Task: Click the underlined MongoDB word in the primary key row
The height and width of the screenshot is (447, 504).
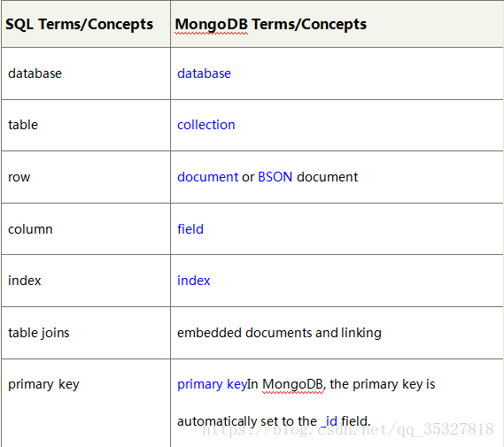Action: pyautogui.click(x=293, y=384)
